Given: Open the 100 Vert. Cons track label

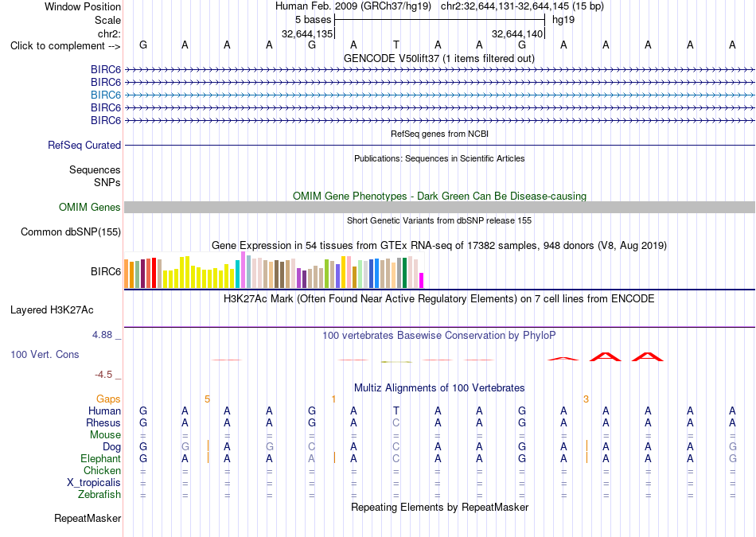Looking at the screenshot, I should 45,354.
